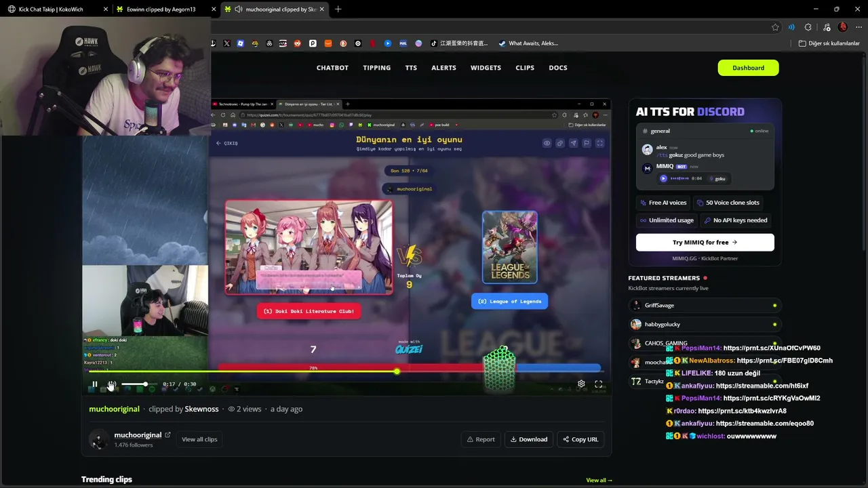
Task: Expand Diğer sık kullanılanlar bookmarks folder
Action: (829, 43)
